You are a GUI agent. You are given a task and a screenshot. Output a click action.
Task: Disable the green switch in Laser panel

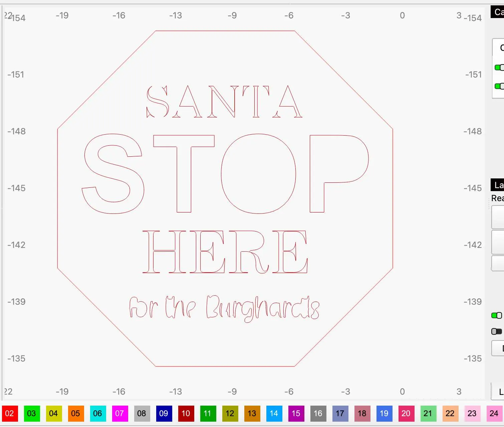point(496,315)
